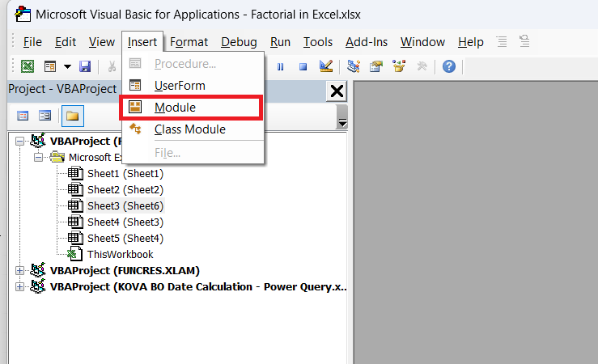The width and height of the screenshot is (598, 364).
Task: Open the Project Explorer toolbar icon
Action: 354,66
